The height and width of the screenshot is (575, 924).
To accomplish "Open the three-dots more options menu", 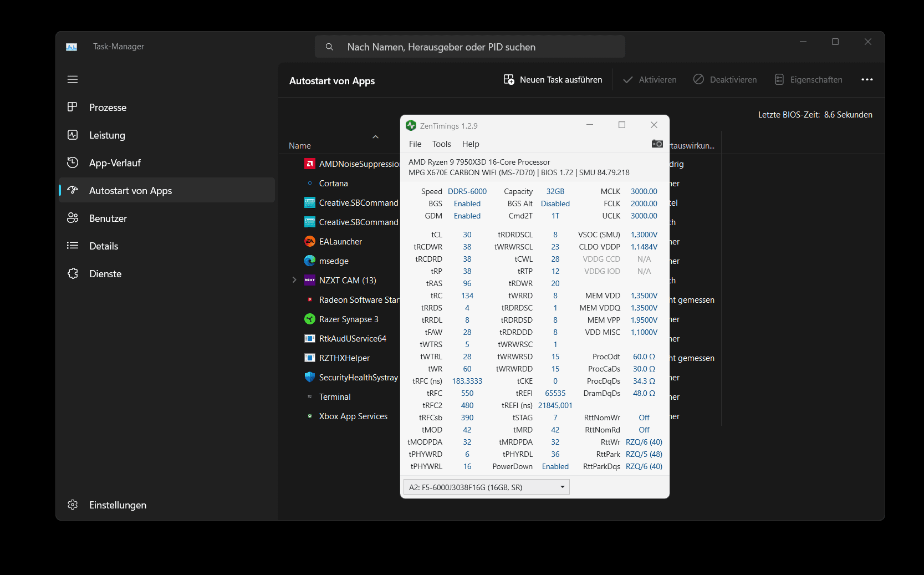I will (867, 80).
